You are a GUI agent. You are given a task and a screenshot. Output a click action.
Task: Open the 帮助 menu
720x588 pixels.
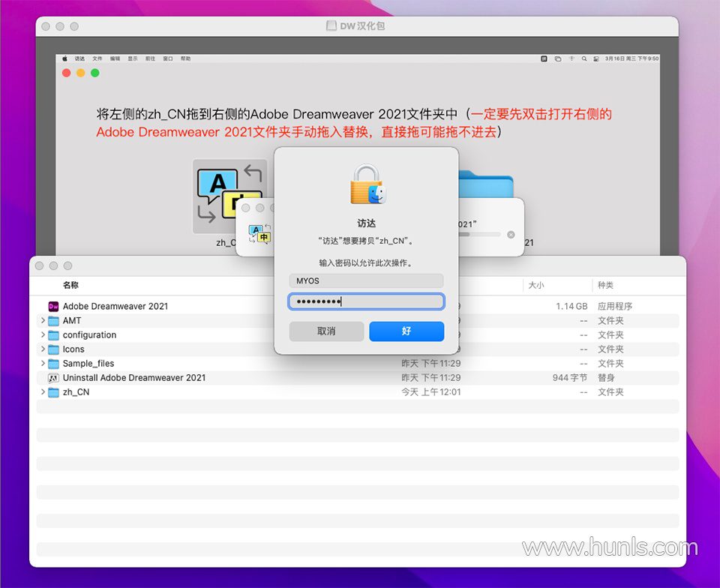click(x=185, y=58)
